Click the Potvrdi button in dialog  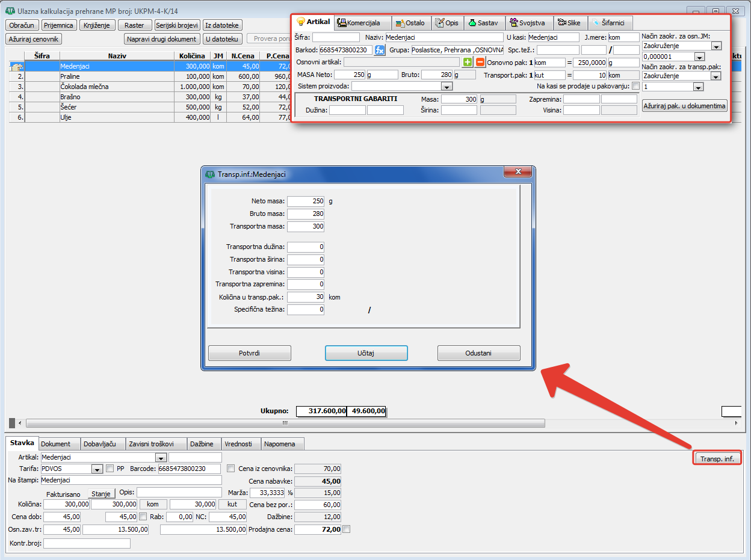coord(250,353)
